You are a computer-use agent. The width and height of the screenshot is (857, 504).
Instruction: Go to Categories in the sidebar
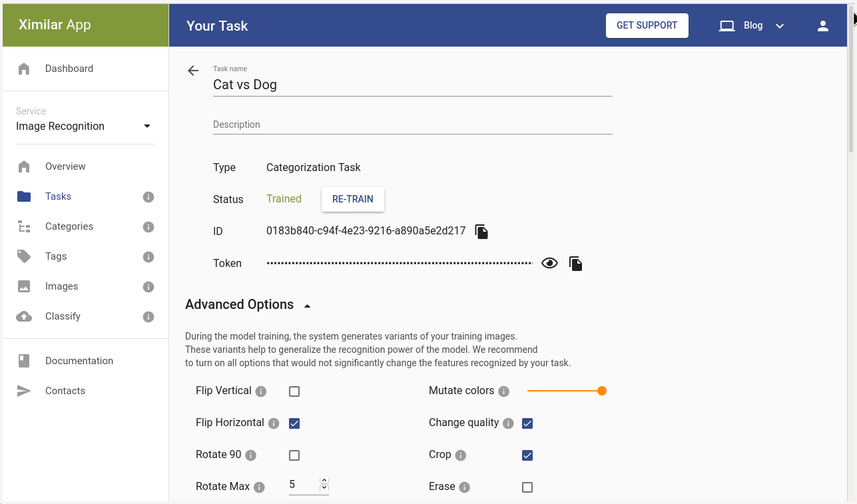[69, 226]
